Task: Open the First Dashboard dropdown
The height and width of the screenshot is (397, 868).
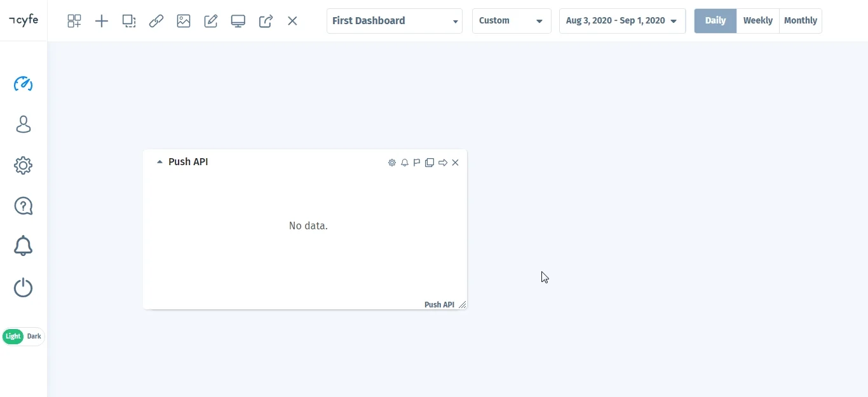Action: [395, 21]
